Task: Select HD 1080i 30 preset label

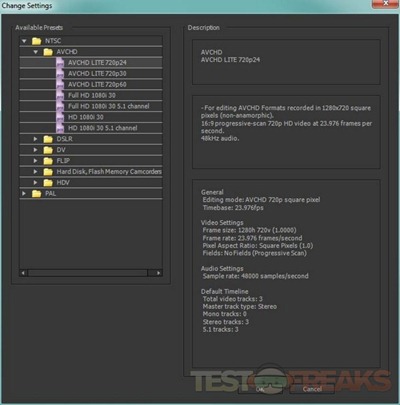Action: (86, 117)
